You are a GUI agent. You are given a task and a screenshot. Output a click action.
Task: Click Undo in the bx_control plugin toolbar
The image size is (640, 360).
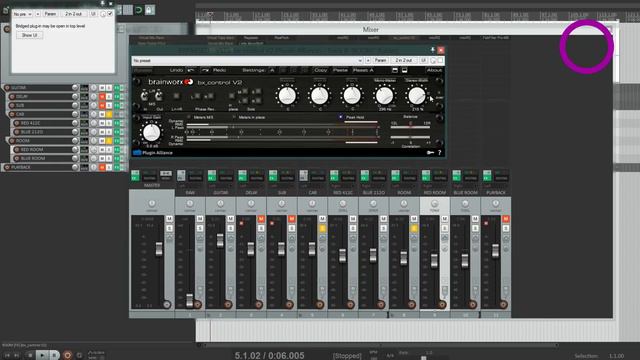[176, 70]
